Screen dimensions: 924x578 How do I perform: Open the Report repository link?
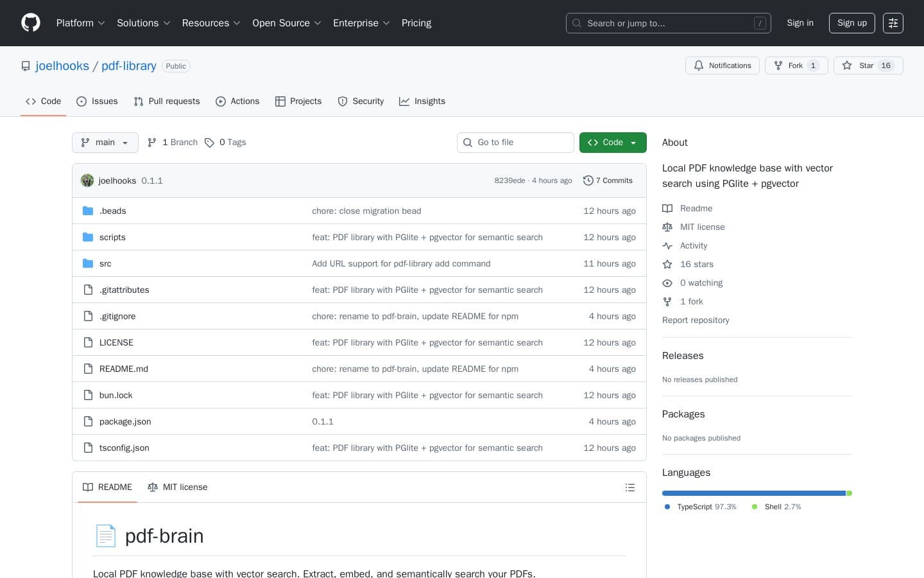coord(696,320)
